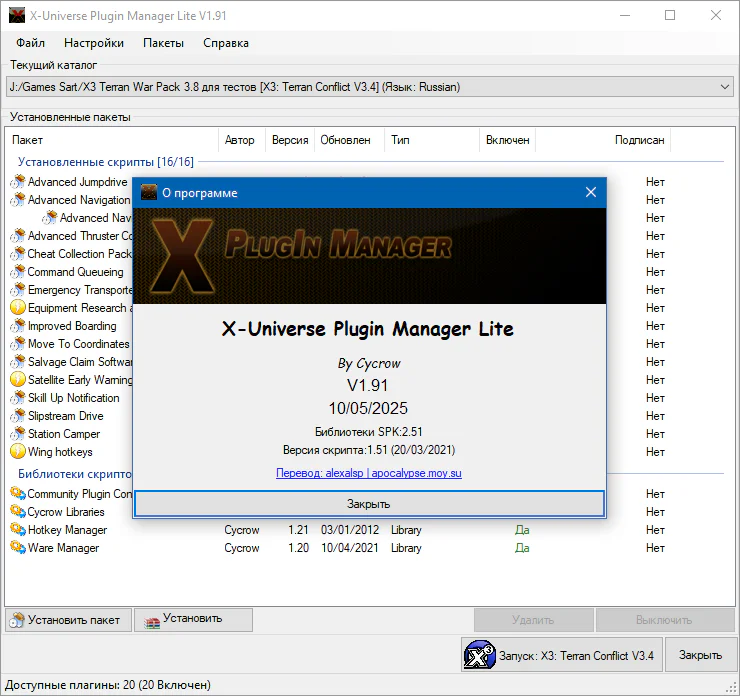Sort by the Автор column header
This screenshot has height=696, width=740.
point(242,140)
